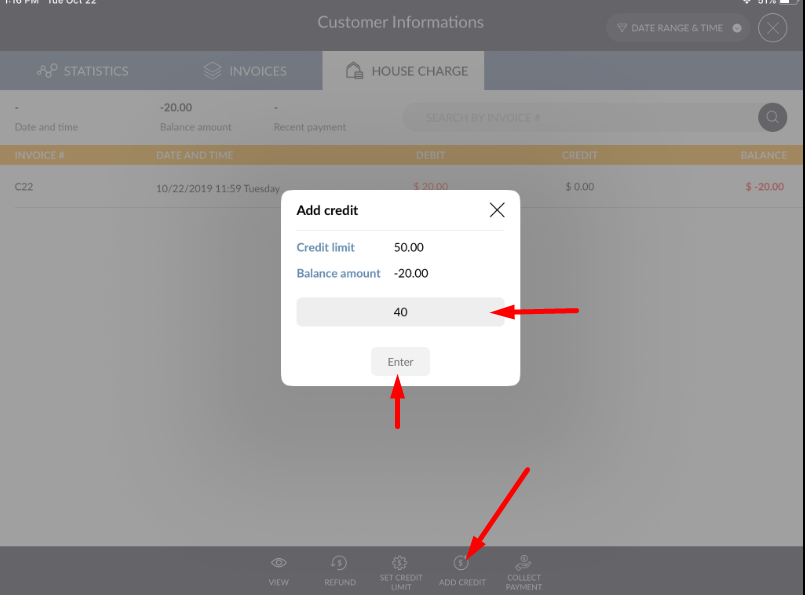Sort by the Invoice # column header
The image size is (805, 595).
pos(40,155)
